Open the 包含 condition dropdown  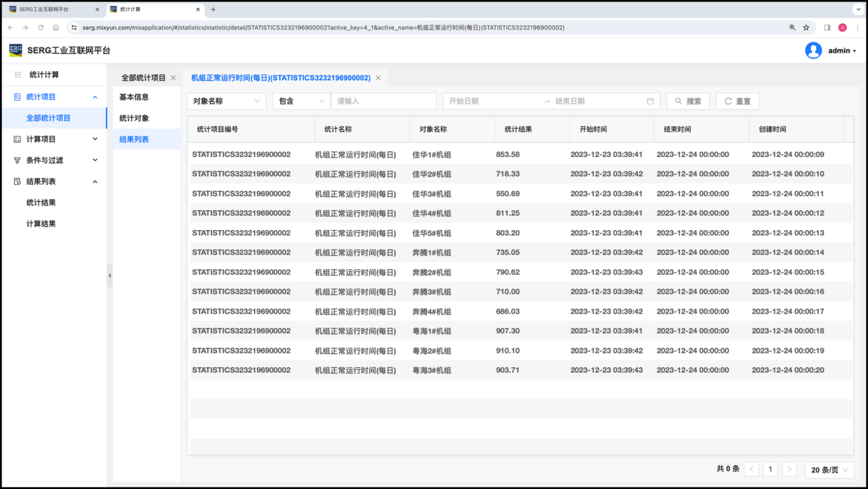[x=301, y=101]
